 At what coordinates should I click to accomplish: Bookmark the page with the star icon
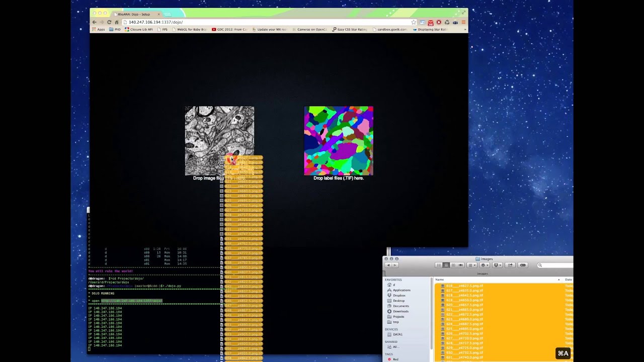[x=414, y=22]
